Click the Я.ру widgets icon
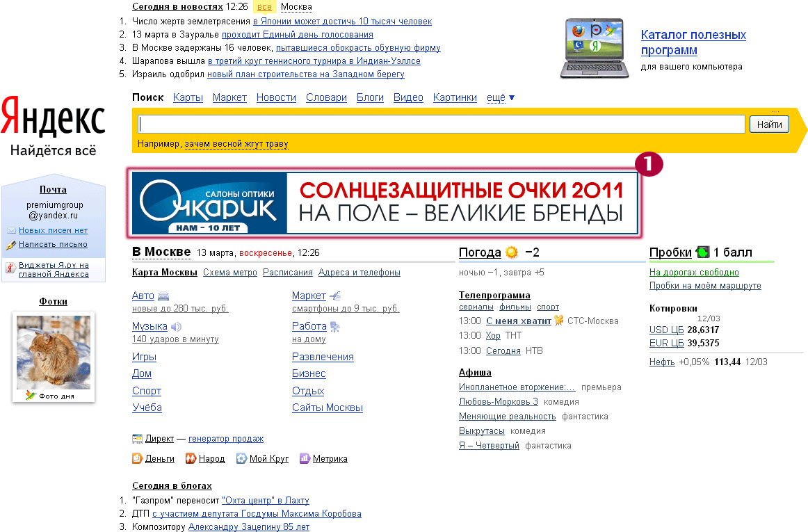The height and width of the screenshot is (532, 808). click(x=11, y=268)
